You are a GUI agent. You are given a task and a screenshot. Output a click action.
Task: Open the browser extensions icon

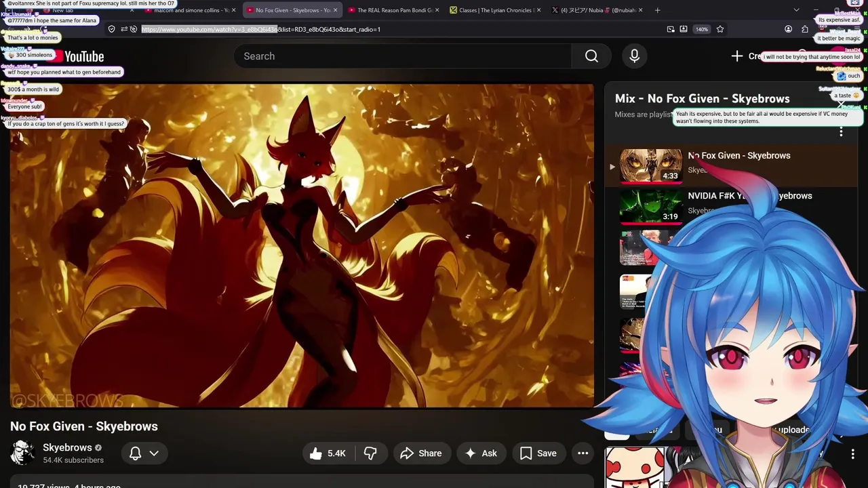[805, 29]
